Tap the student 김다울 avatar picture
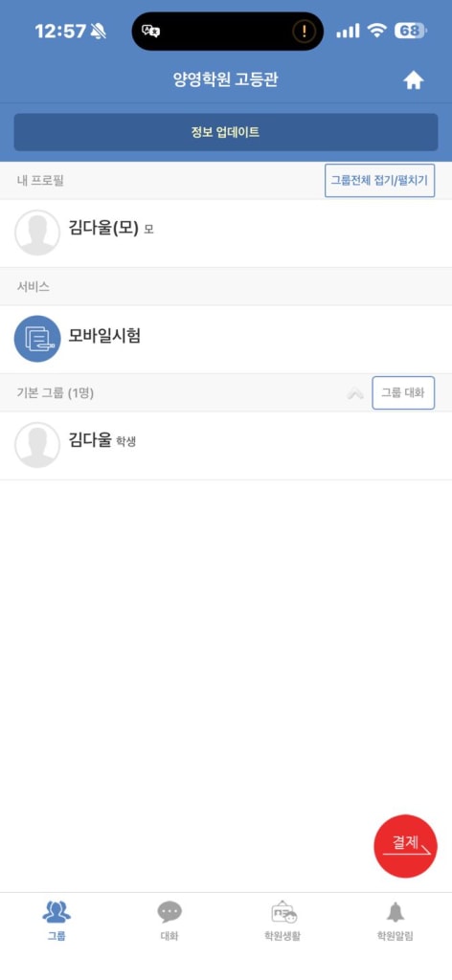This screenshot has height=980, width=452. coord(37,445)
